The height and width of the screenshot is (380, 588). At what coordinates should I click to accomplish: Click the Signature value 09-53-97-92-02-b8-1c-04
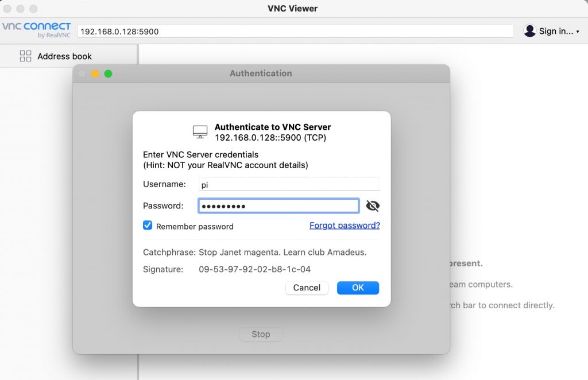(254, 269)
